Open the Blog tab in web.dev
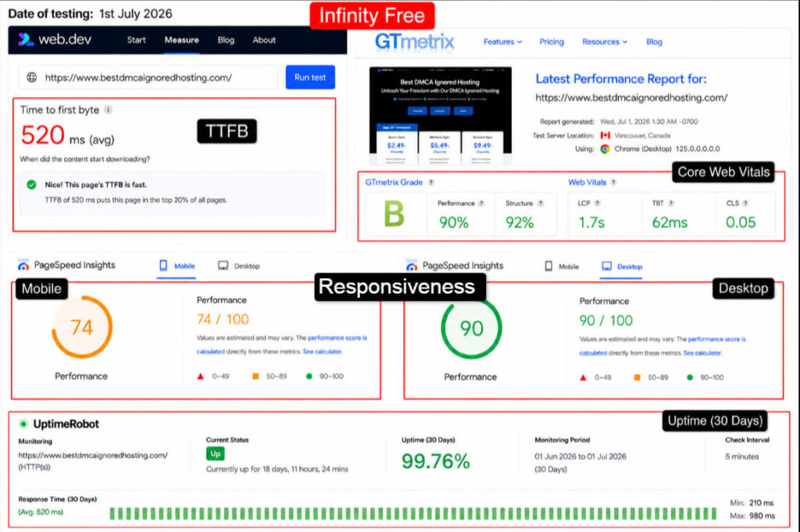 pos(226,40)
